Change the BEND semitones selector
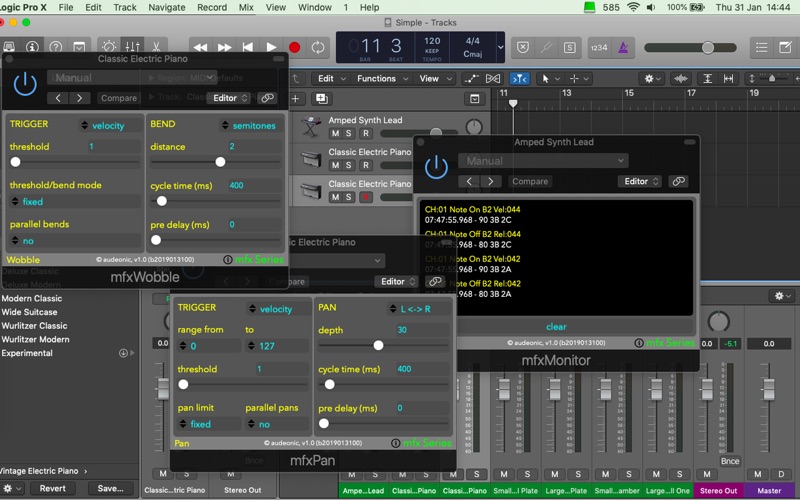This screenshot has height=500, width=800. (x=250, y=126)
